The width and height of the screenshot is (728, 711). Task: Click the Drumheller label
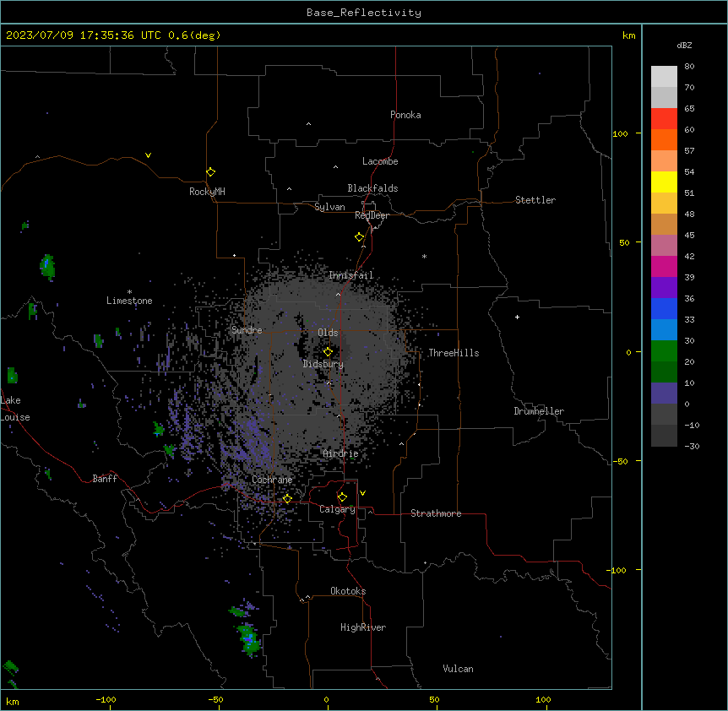pyautogui.click(x=539, y=411)
